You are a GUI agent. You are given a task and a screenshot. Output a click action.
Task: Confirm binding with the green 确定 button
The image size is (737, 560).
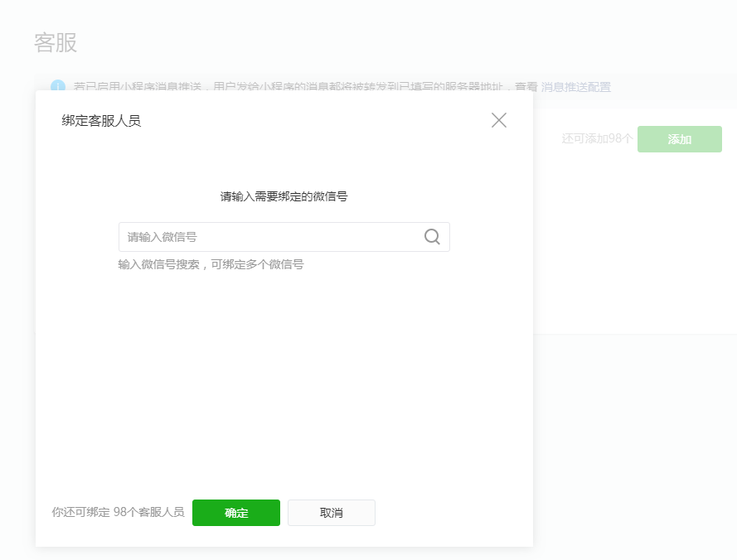click(236, 513)
